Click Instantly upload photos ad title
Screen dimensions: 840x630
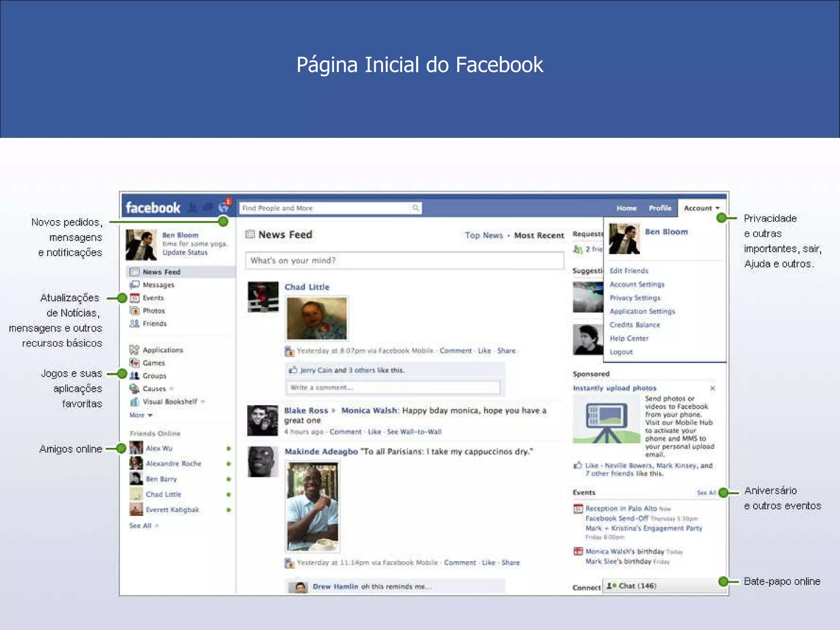[614, 388]
